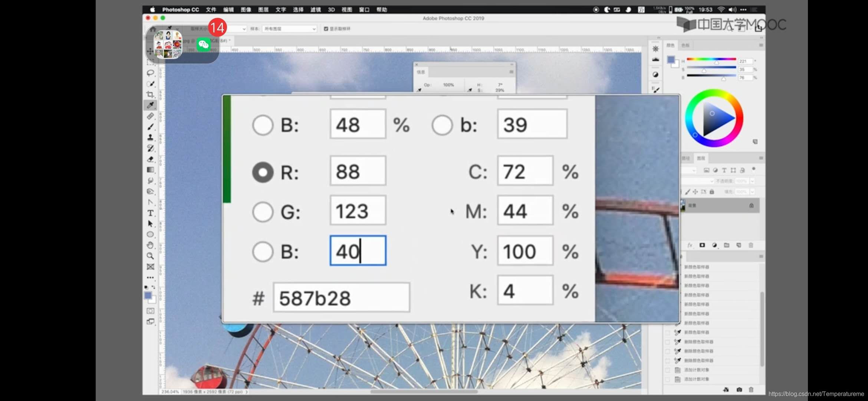
Task: Select the History Brush tool
Action: (150, 148)
